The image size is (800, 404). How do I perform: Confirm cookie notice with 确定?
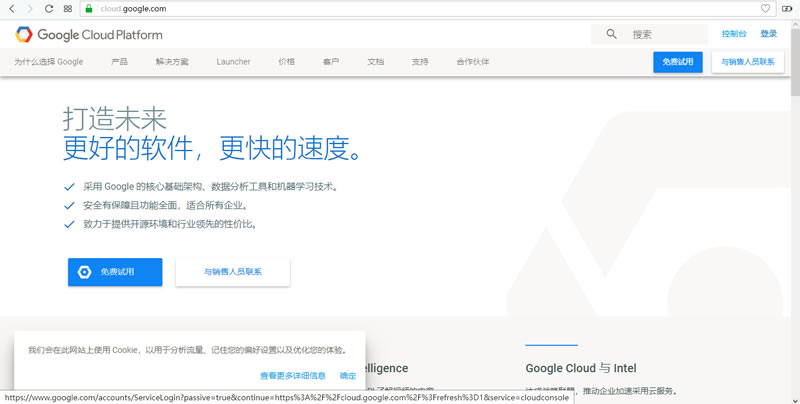347,375
